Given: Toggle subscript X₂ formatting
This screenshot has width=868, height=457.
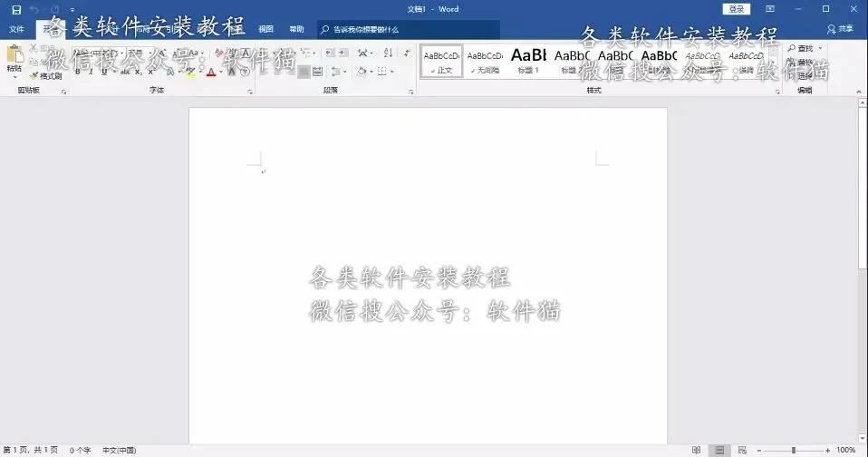Looking at the screenshot, I should [139, 72].
